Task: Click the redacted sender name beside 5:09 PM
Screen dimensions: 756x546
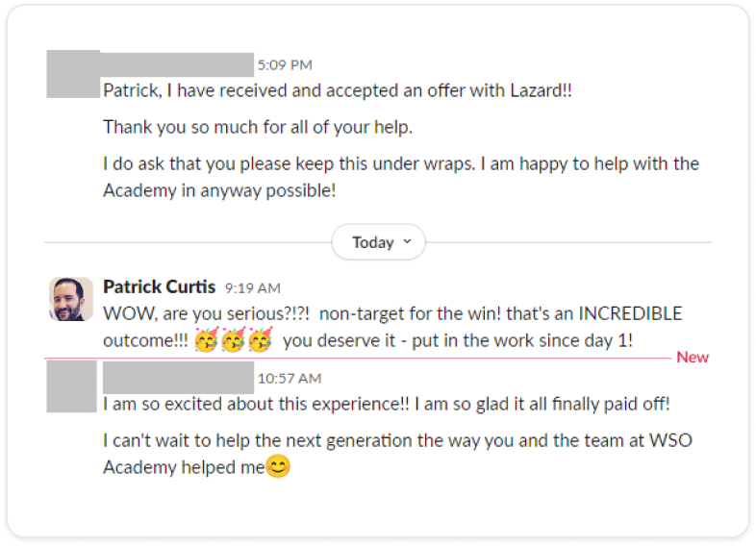Action: [x=178, y=64]
